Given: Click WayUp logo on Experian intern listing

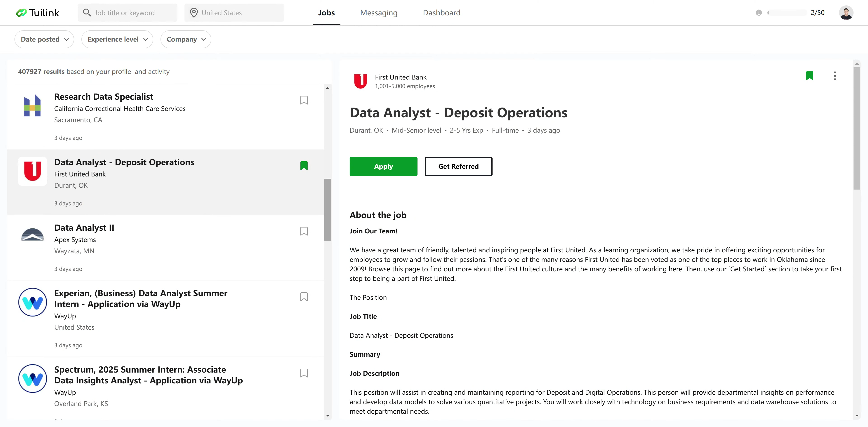Looking at the screenshot, I should 32,302.
